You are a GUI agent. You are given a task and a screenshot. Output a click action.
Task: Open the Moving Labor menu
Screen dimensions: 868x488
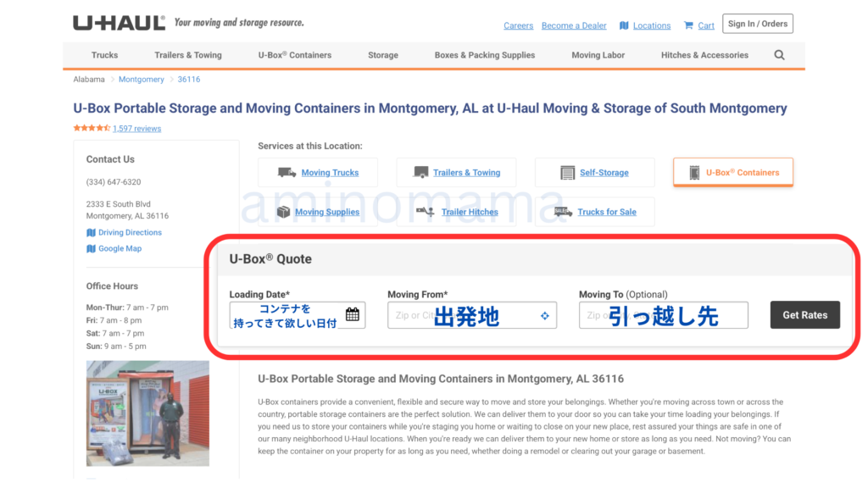click(598, 55)
